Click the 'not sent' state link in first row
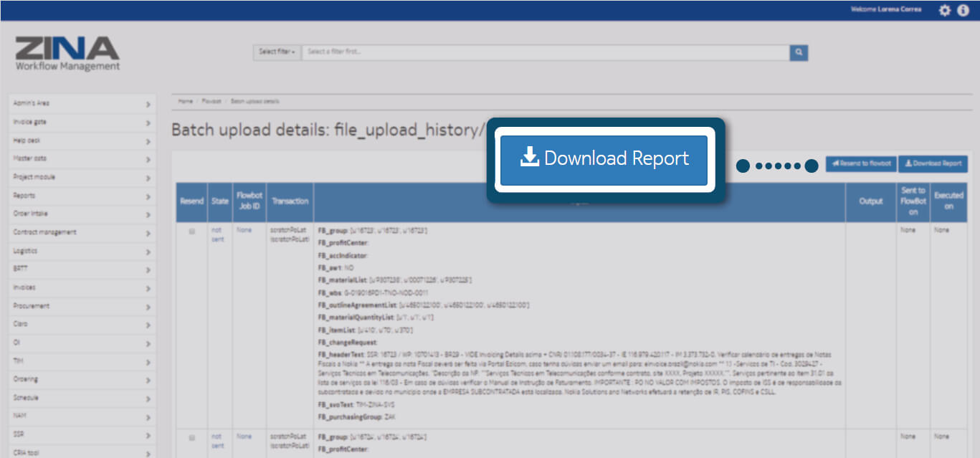Image resolution: width=980 pixels, height=458 pixels. (217, 234)
